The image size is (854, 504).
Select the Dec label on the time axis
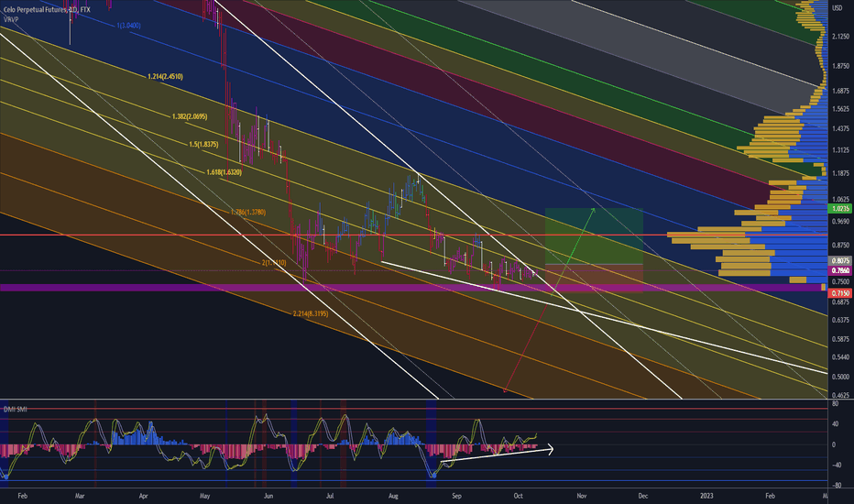click(642, 496)
